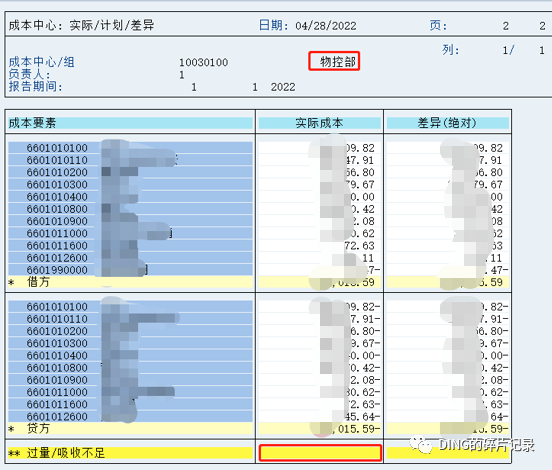Click the 差异(绝对) column header
Screen dimensions: 552x470
click(447, 123)
